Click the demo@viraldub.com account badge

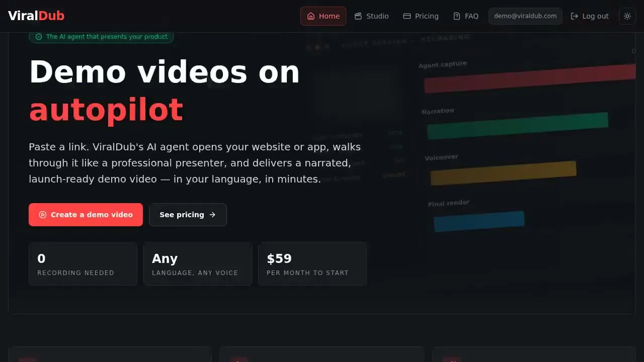click(x=525, y=16)
